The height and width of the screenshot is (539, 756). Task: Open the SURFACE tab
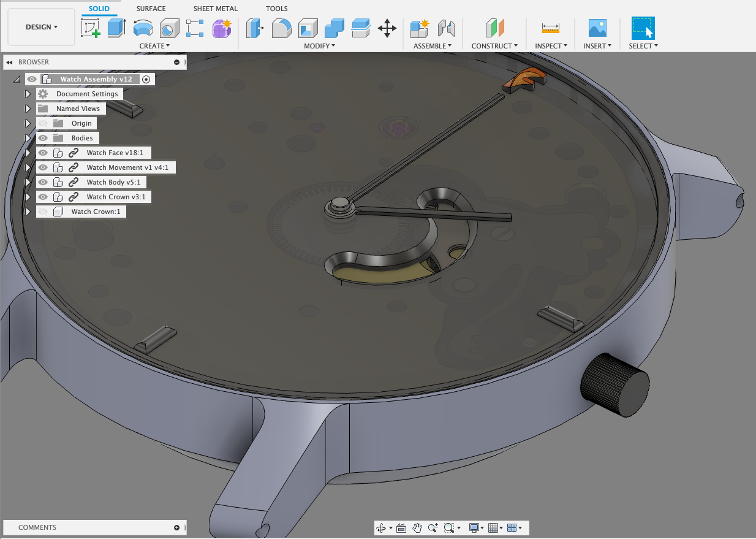[151, 9]
